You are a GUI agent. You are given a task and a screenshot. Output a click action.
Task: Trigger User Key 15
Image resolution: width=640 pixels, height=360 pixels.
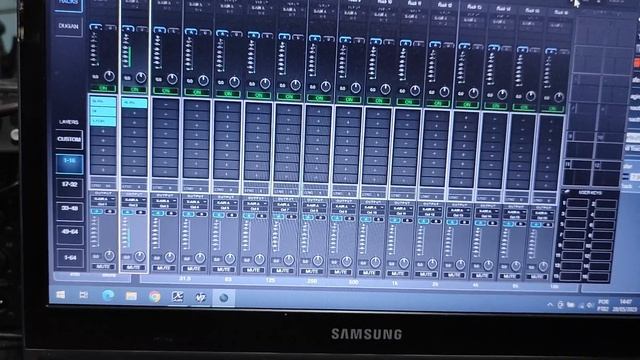coord(571,276)
